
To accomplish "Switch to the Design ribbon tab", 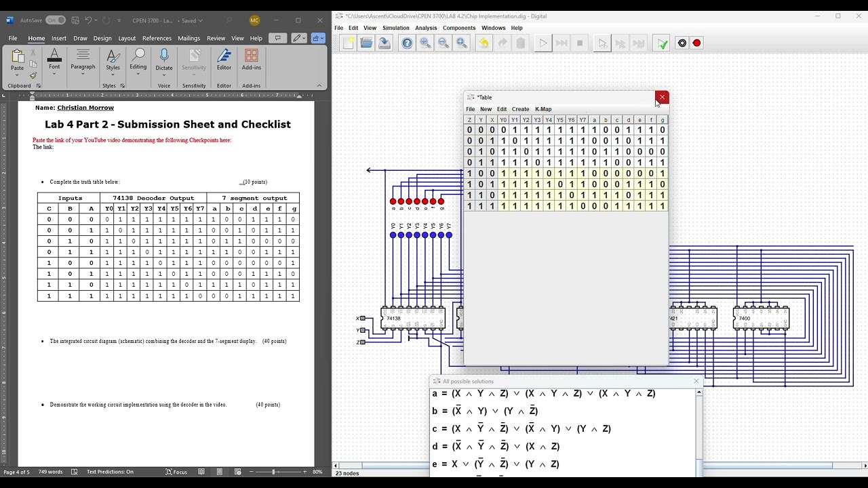I will 102,39.
